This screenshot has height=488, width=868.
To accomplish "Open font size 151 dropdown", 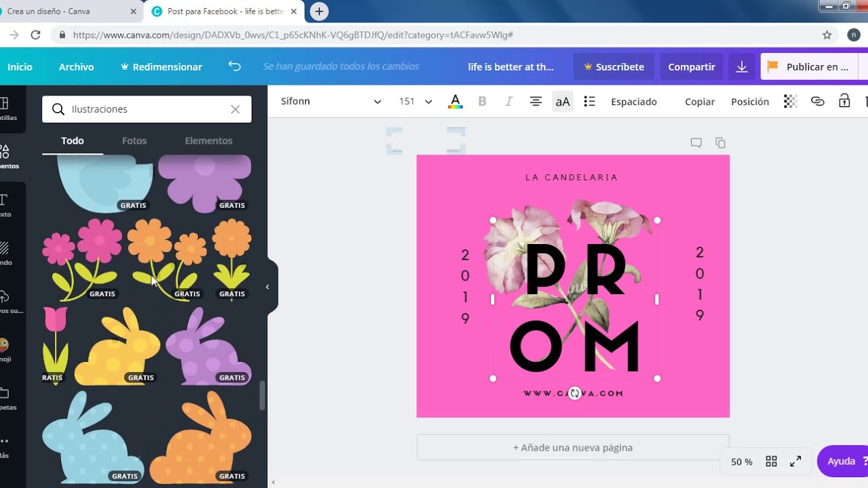I will [415, 102].
